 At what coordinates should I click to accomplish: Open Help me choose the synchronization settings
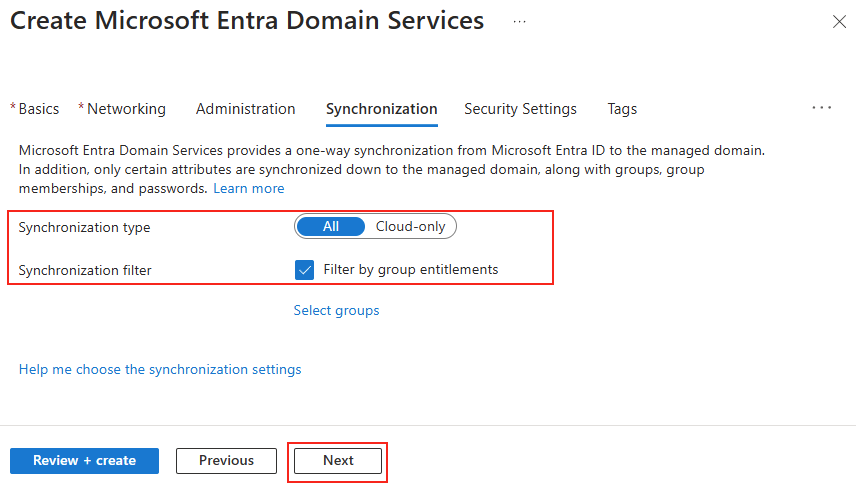coord(160,369)
